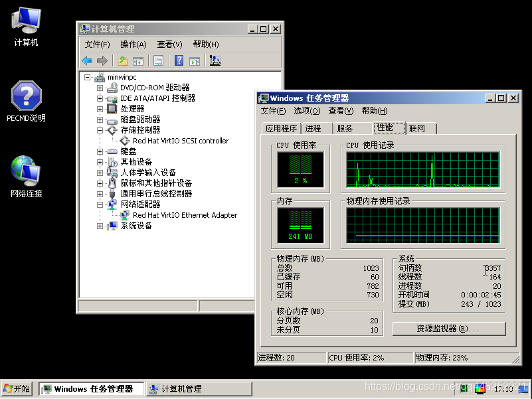
Task: Click the 17:10 system tray clock
Action: [504, 389]
